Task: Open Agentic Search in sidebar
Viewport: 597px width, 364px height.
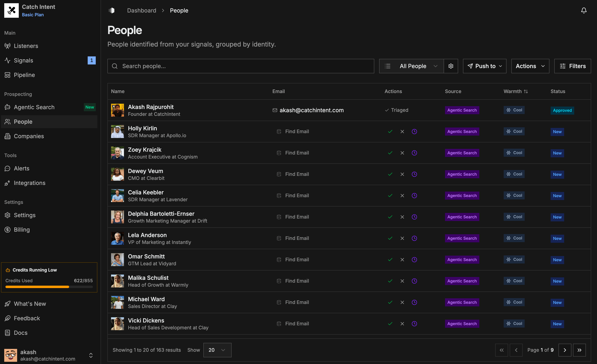Action: [34, 107]
